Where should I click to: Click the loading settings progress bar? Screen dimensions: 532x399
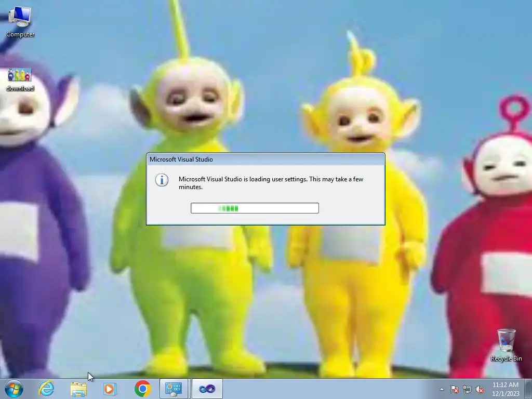[x=255, y=208]
